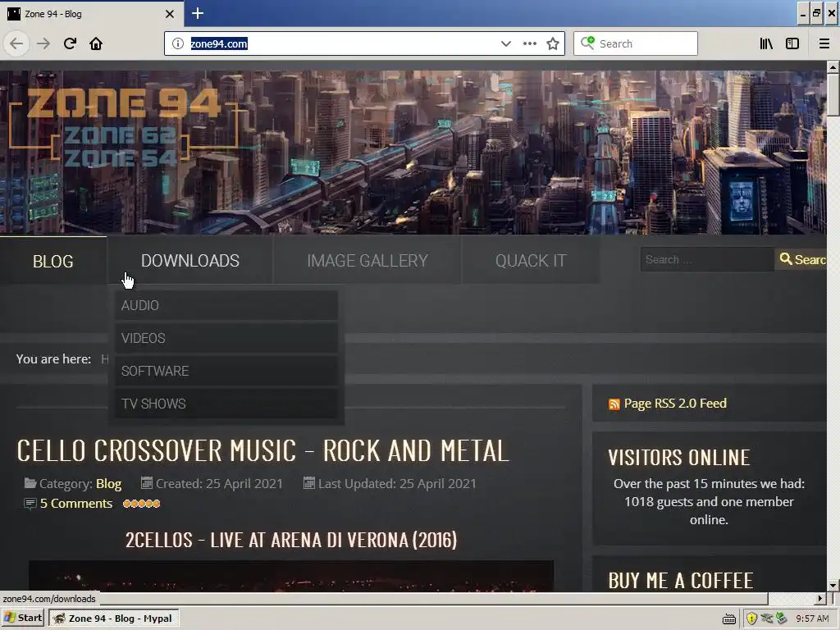Open the QUACK IT menu item
Screen dimensions: 840x630
531,261
